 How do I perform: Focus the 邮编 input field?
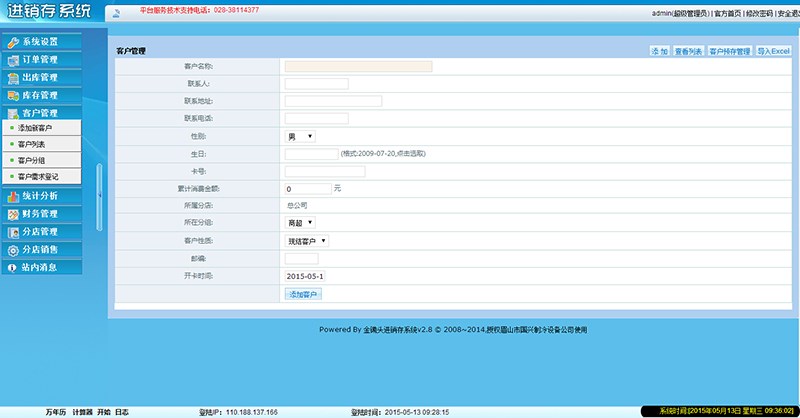click(302, 259)
